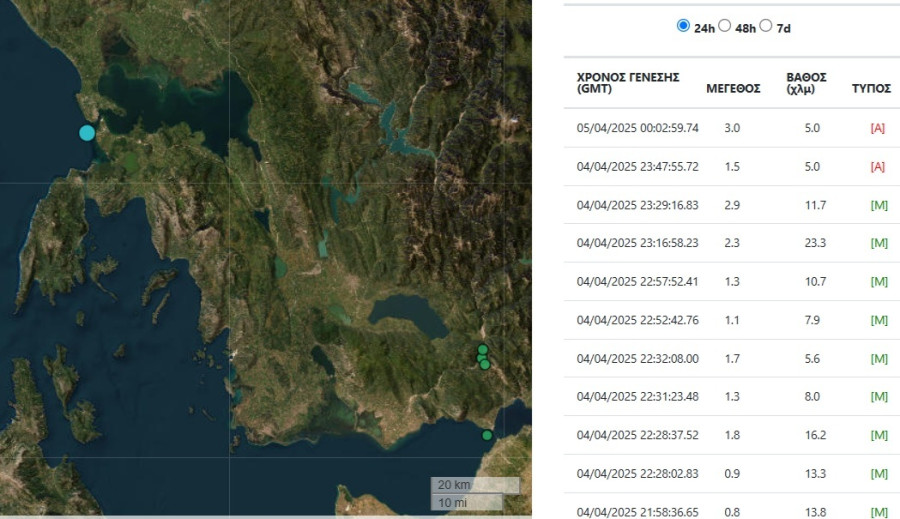Open event 04/04/2025 23:47:55.72
Image resolution: width=900 pixels, height=519 pixels.
638,166
